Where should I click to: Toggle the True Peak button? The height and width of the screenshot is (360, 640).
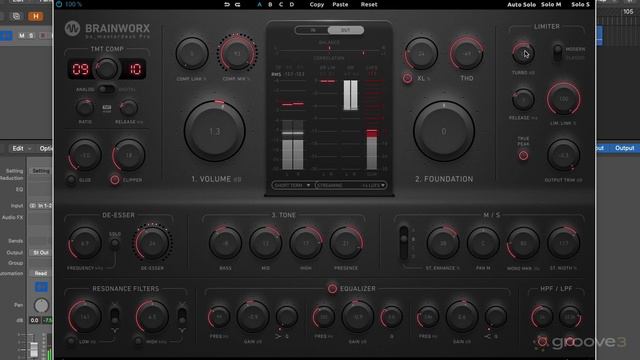(523, 156)
